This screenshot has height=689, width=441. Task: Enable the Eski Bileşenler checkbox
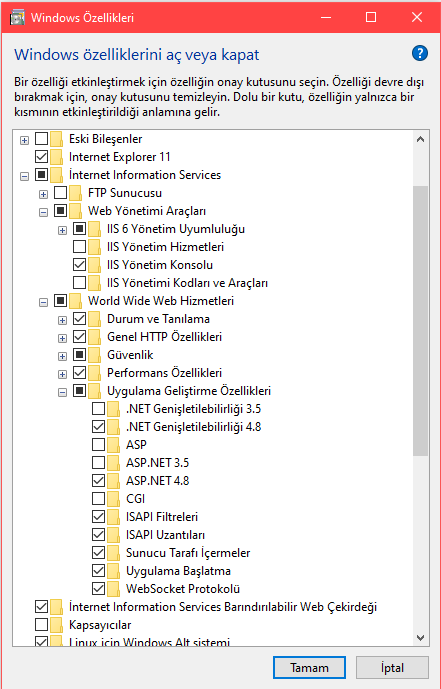41,139
